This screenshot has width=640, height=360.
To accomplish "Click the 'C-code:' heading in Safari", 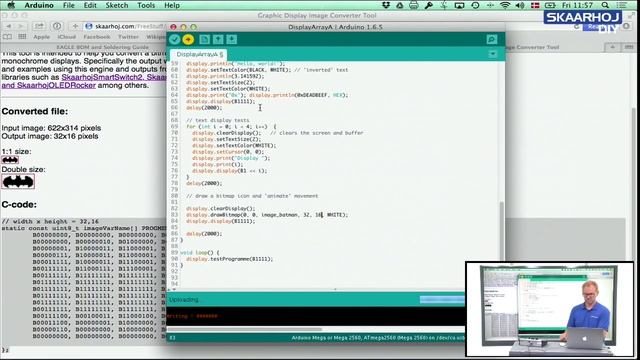I will click(19, 204).
